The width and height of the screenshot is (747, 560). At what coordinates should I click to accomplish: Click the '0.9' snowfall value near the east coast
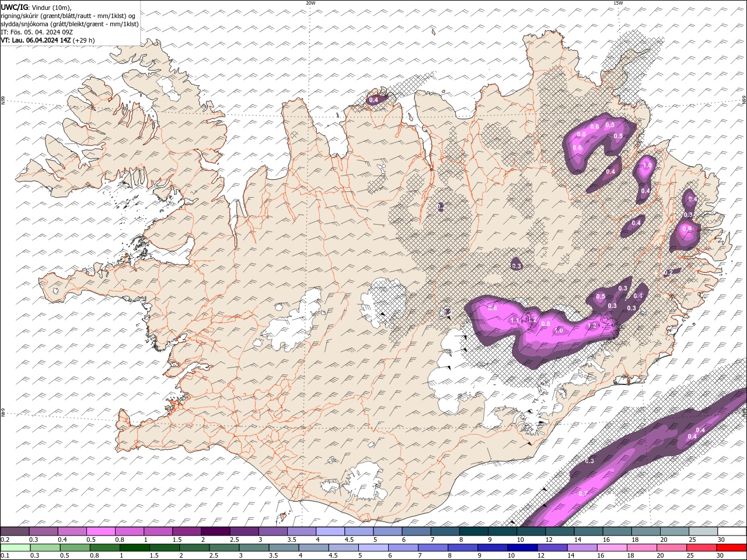point(687,229)
